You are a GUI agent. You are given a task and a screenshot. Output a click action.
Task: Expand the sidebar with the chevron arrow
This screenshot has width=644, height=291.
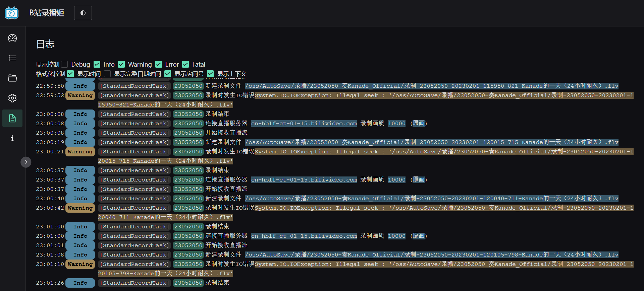[x=26, y=162]
